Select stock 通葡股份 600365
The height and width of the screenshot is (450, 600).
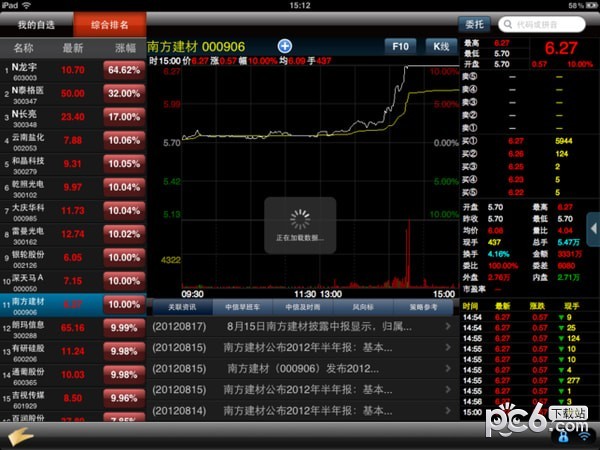[x=73, y=375]
